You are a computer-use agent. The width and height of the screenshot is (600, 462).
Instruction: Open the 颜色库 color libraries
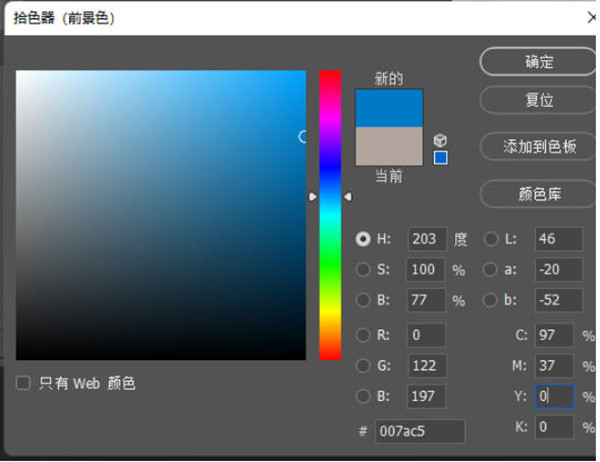click(539, 192)
